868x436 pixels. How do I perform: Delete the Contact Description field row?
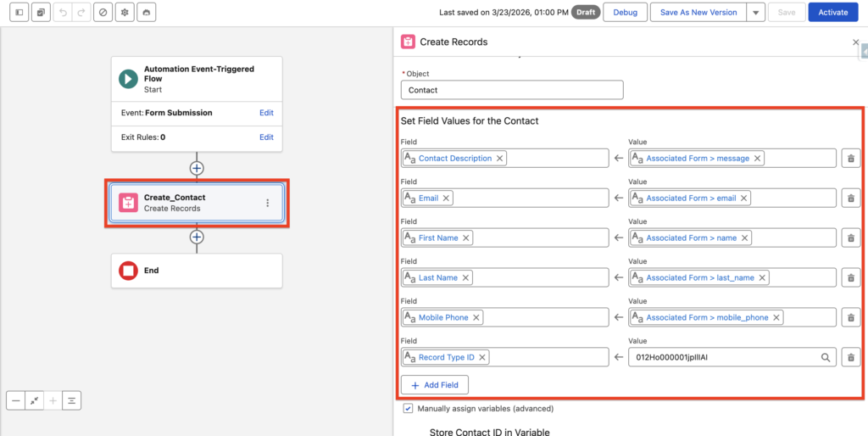[850, 159]
